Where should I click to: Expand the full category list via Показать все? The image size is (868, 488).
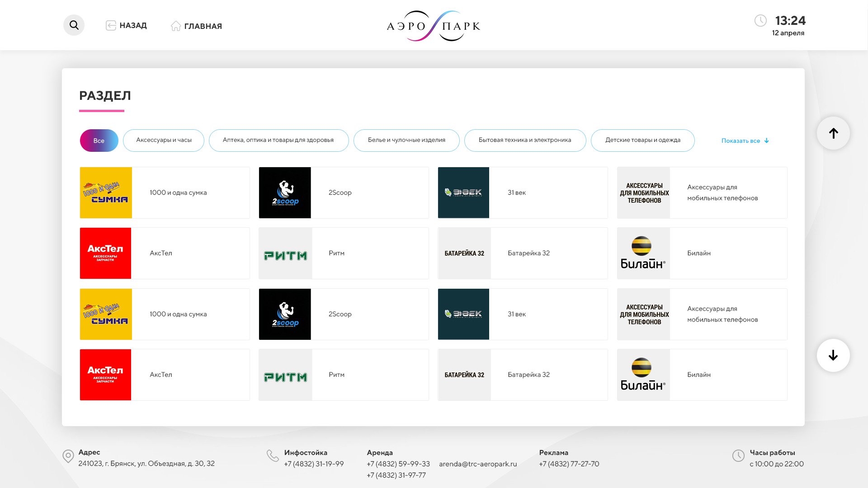click(744, 141)
